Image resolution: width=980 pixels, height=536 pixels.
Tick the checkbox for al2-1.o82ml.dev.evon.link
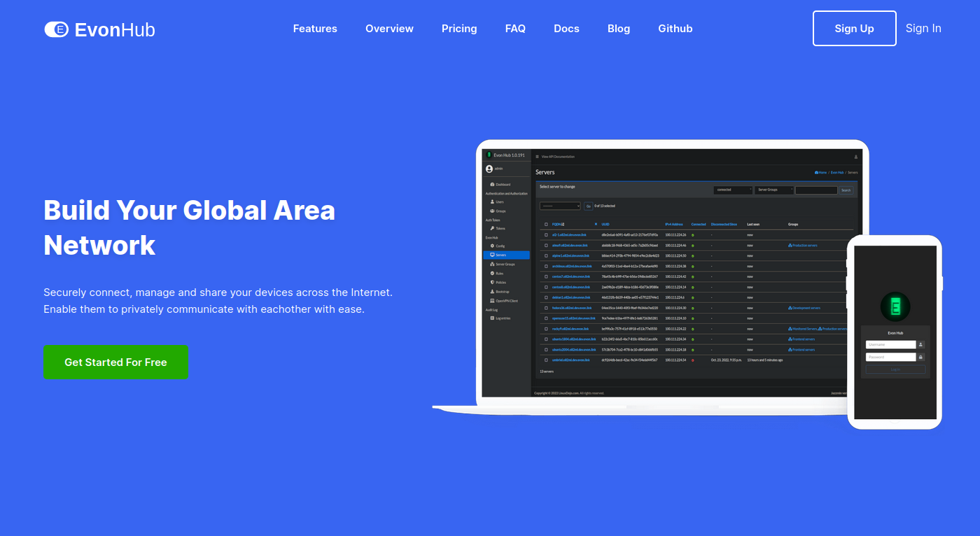tap(546, 235)
